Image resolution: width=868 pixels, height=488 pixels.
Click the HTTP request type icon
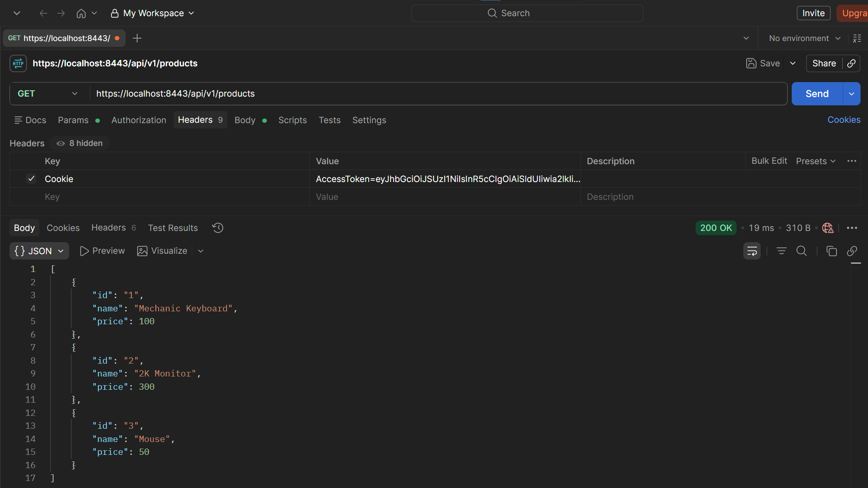coord(18,63)
